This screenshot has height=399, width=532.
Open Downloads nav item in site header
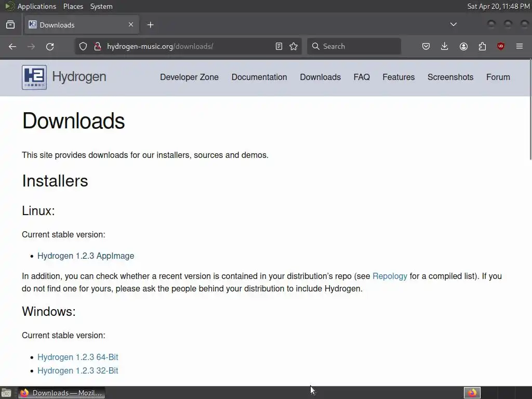pyautogui.click(x=320, y=77)
